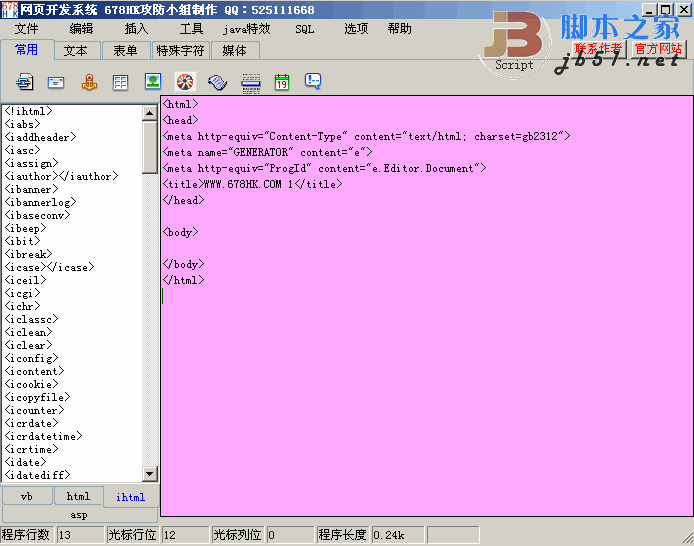Viewport: 694px width, 546px height.
Task: Click the tag list scroll down arrow
Action: pyautogui.click(x=150, y=474)
